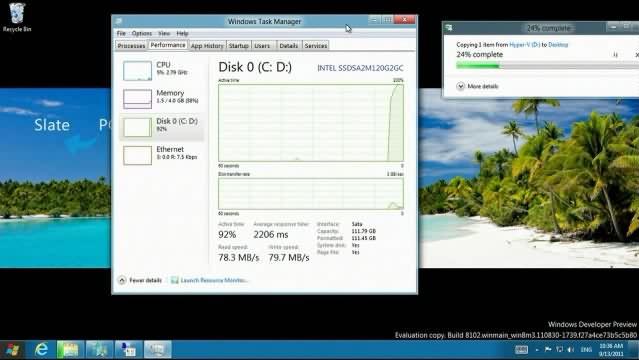Maximize the Task Manager window
The width and height of the screenshot is (639, 360).
pyautogui.click(x=387, y=19)
